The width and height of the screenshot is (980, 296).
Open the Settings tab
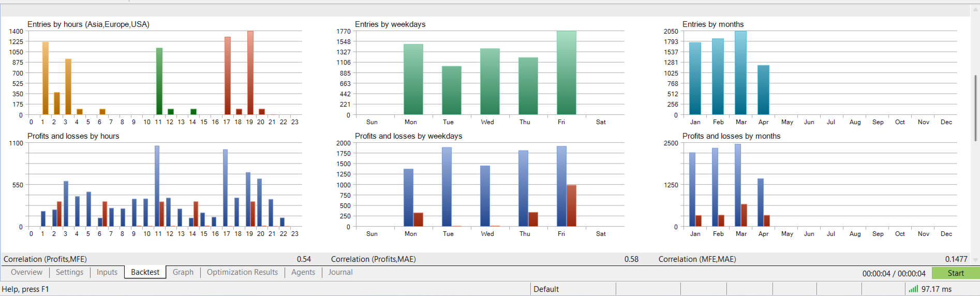coord(69,272)
